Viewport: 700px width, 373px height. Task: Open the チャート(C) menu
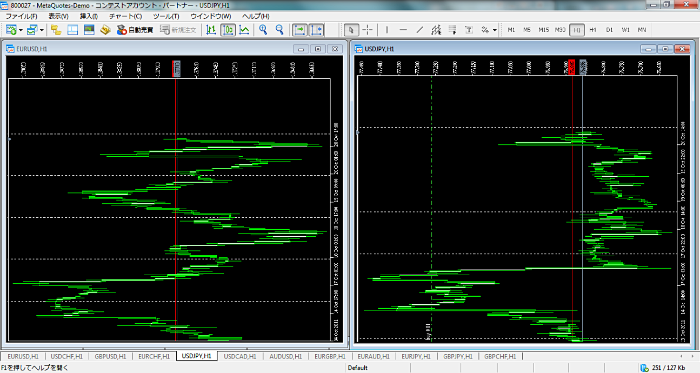(x=125, y=16)
